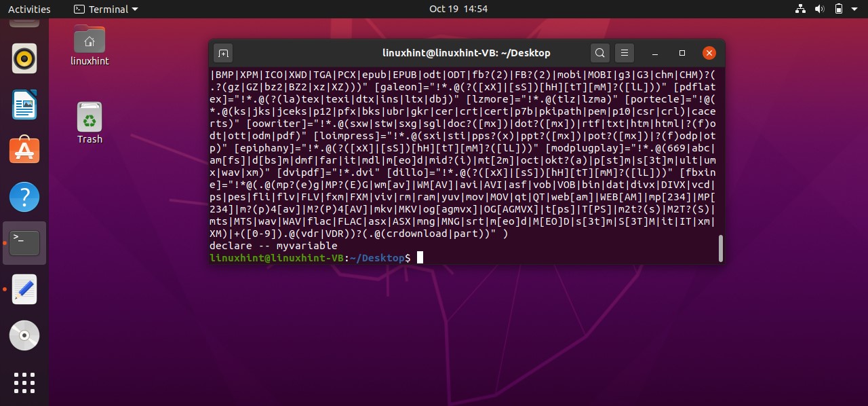Open a new terminal tab

pos(223,53)
